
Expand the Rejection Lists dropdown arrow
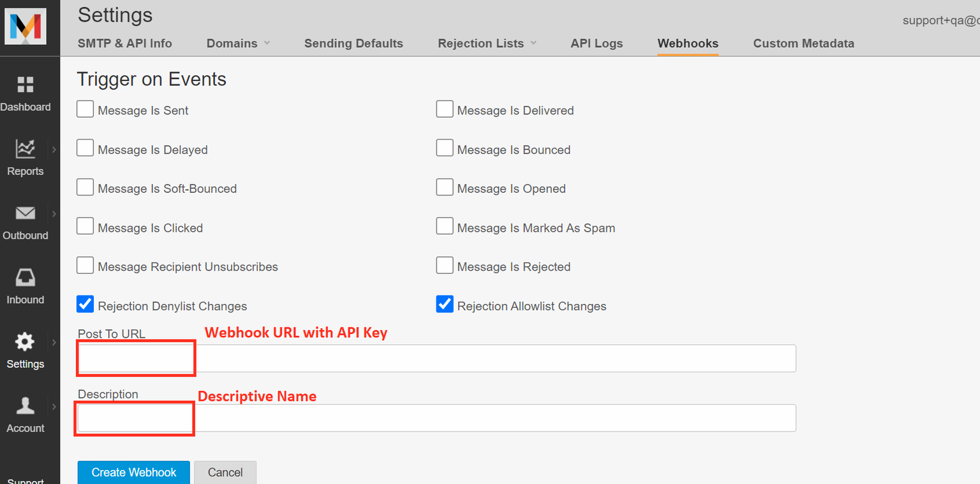[x=533, y=43]
